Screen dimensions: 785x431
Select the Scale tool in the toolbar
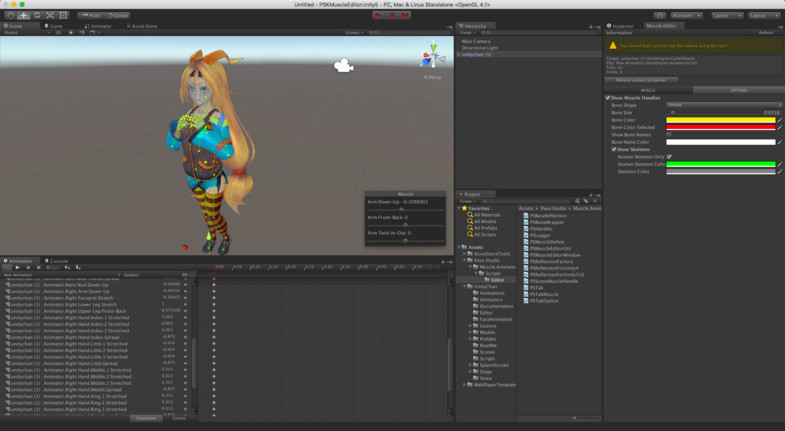point(50,16)
